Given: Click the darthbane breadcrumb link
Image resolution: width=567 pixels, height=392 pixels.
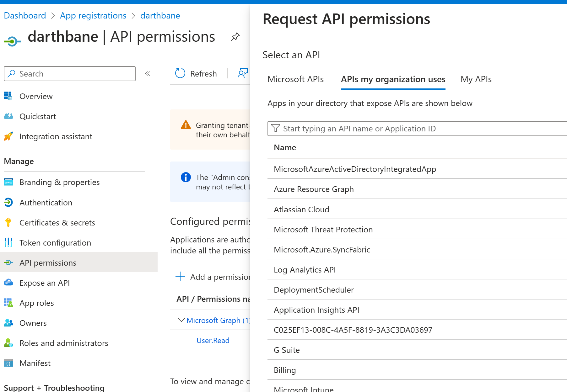Looking at the screenshot, I should coord(160,15).
